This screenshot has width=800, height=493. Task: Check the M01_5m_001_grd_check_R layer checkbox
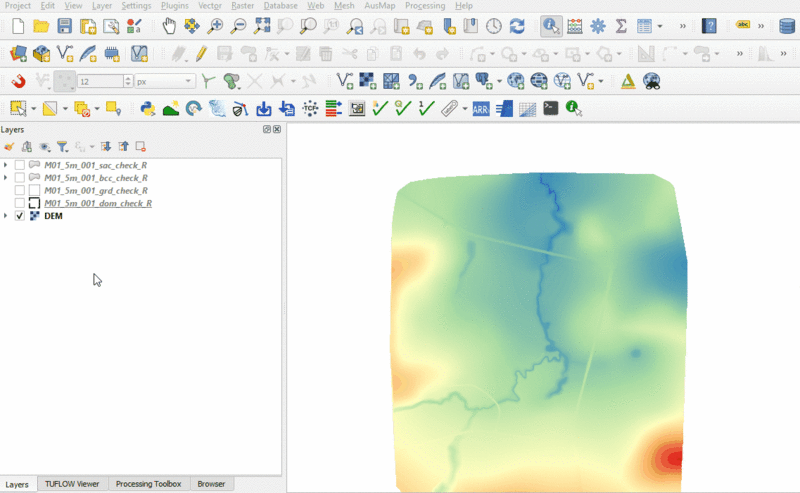click(x=20, y=190)
